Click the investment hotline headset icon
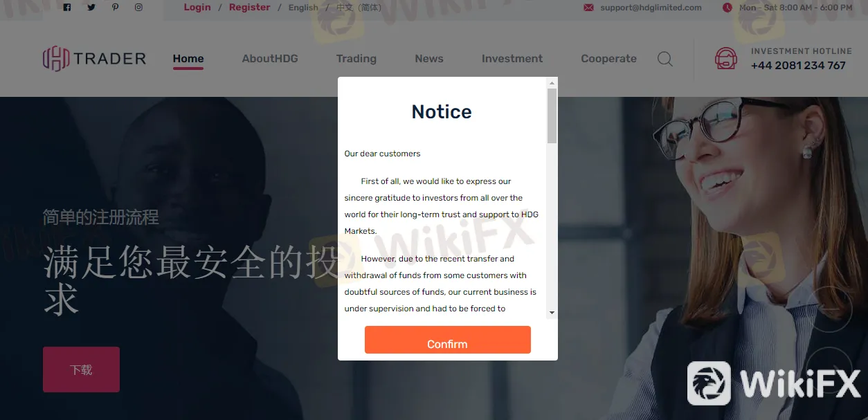This screenshot has width=868, height=420. click(726, 59)
